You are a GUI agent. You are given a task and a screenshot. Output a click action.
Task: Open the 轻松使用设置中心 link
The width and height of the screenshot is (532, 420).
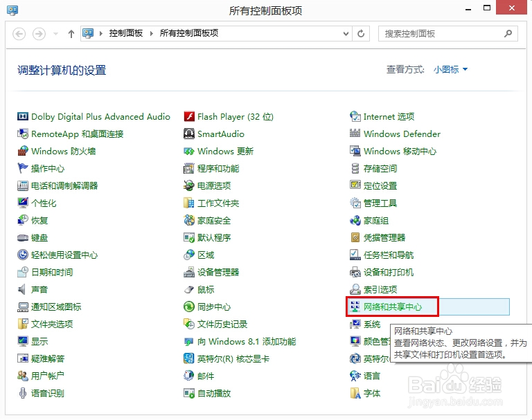tap(64, 255)
